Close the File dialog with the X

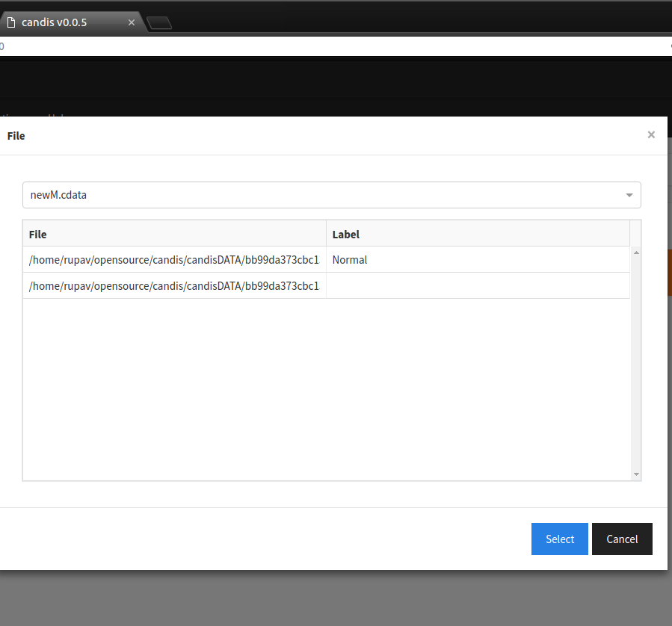651,135
